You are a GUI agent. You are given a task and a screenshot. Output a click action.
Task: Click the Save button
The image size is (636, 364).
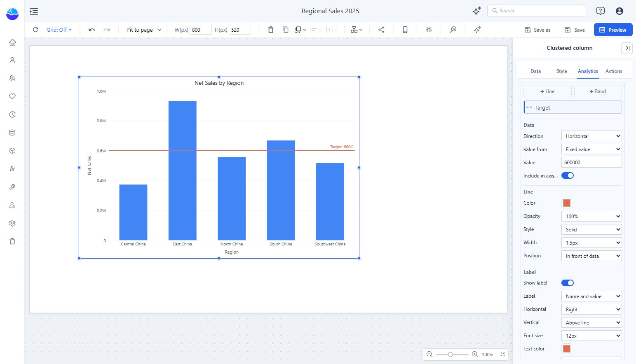tap(575, 30)
